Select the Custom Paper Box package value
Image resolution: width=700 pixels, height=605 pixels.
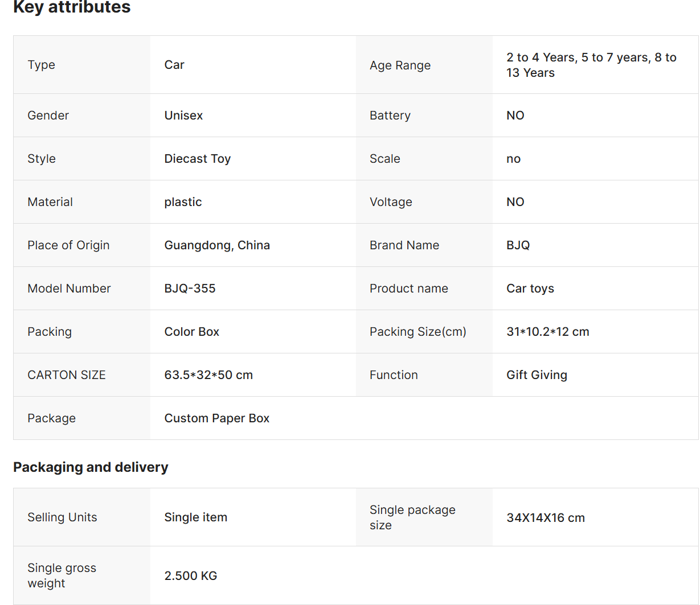coord(217,418)
